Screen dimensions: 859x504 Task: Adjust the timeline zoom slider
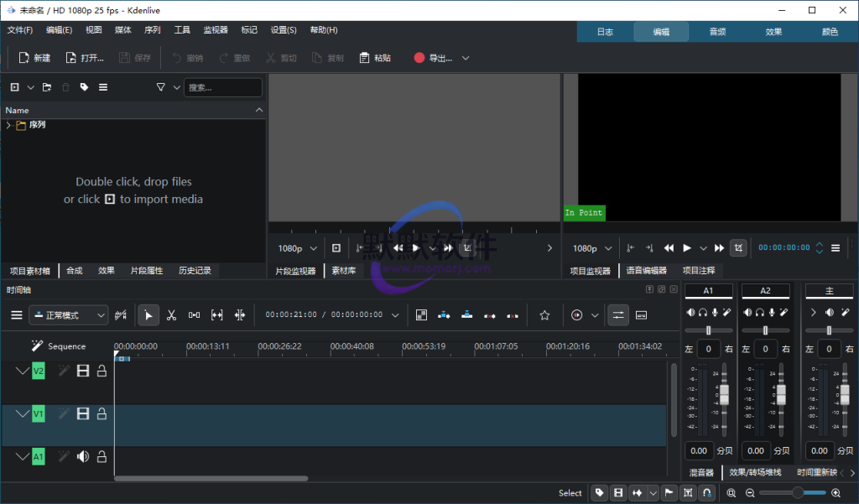tap(795, 493)
